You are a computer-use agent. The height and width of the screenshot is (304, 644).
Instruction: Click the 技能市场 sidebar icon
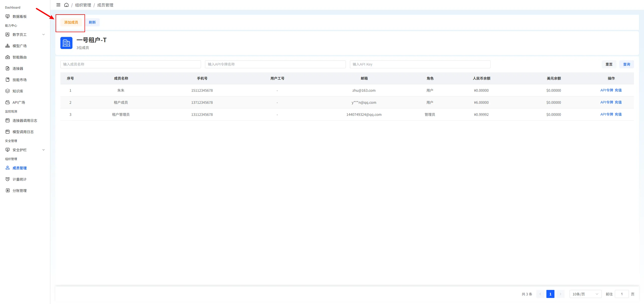(x=8, y=80)
